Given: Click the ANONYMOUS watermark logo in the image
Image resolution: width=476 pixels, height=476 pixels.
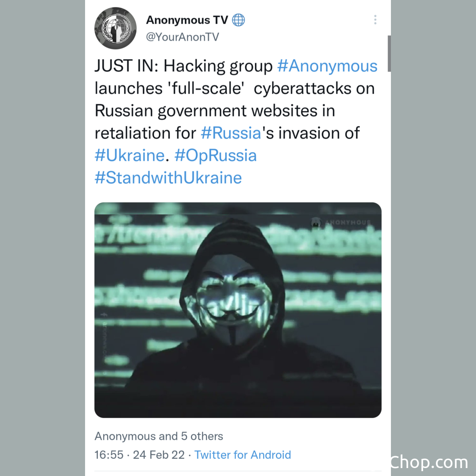Looking at the screenshot, I should [341, 222].
